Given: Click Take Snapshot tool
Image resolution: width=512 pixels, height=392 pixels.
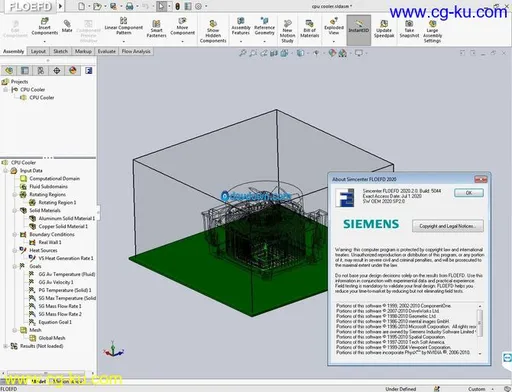Looking at the screenshot, I should (409, 28).
